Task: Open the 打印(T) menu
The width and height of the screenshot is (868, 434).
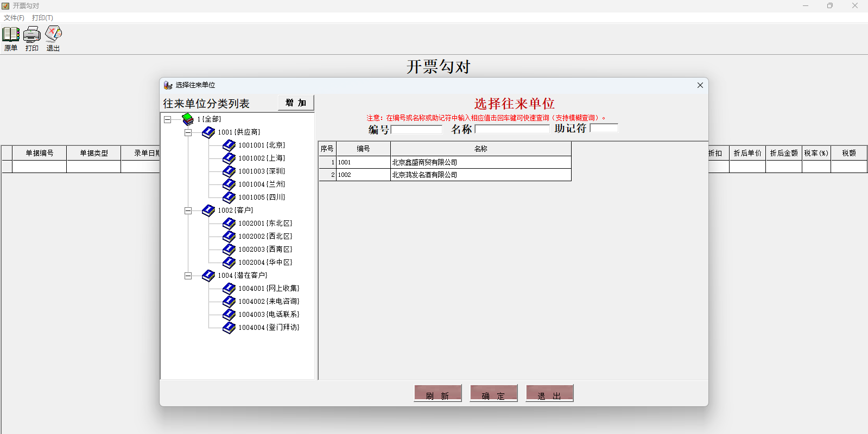Action: pyautogui.click(x=42, y=18)
